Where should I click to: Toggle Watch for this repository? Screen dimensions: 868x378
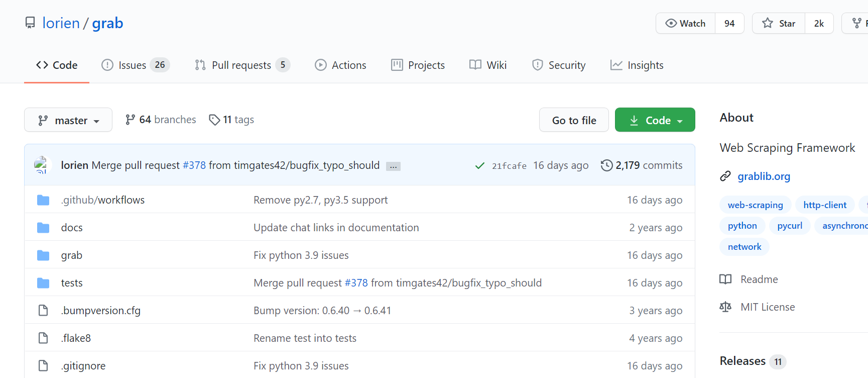(685, 24)
